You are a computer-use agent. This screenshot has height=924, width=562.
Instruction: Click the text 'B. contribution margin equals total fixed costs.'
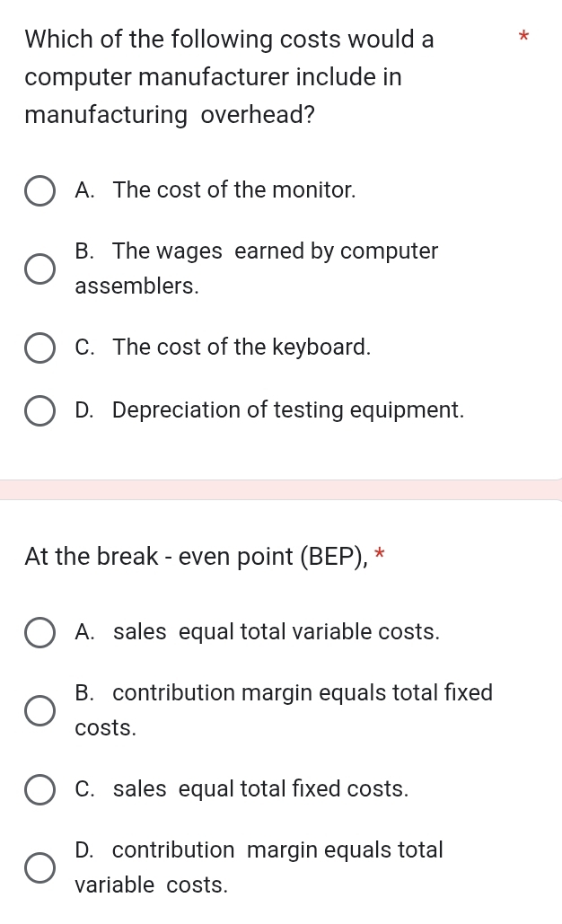click(x=284, y=710)
